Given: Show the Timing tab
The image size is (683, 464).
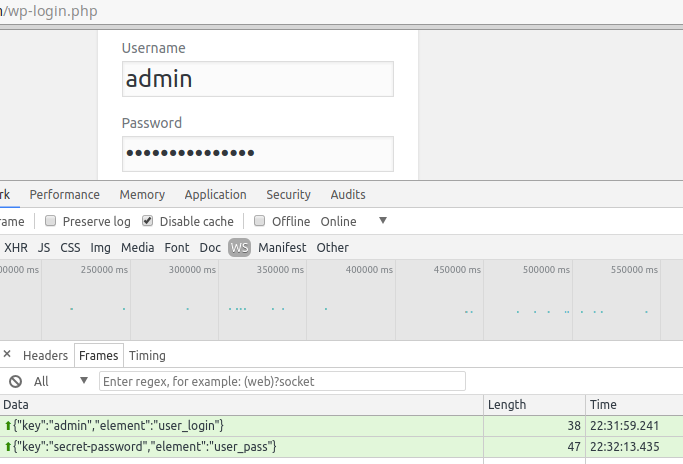Looking at the screenshot, I should 147,355.
